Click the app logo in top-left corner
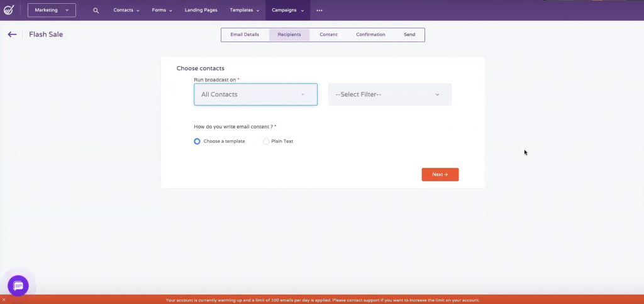The image size is (644, 304). [x=9, y=10]
